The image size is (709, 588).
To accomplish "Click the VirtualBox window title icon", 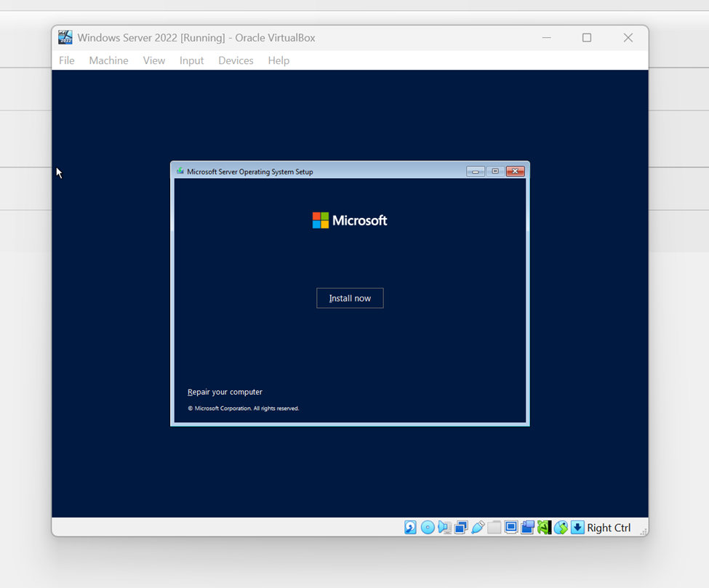I will 65,38.
